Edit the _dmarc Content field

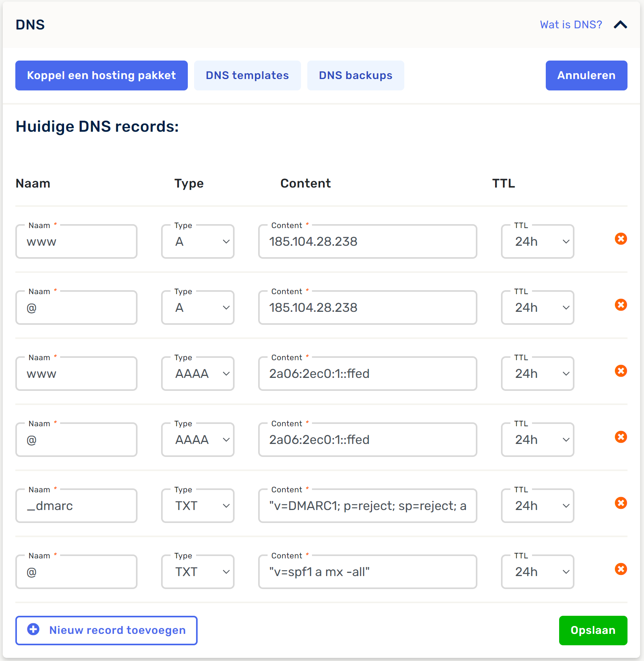[367, 506]
